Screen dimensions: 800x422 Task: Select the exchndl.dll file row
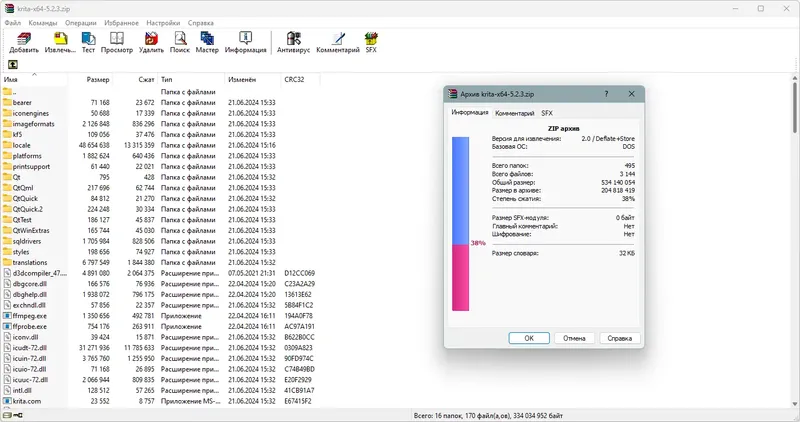point(158,305)
